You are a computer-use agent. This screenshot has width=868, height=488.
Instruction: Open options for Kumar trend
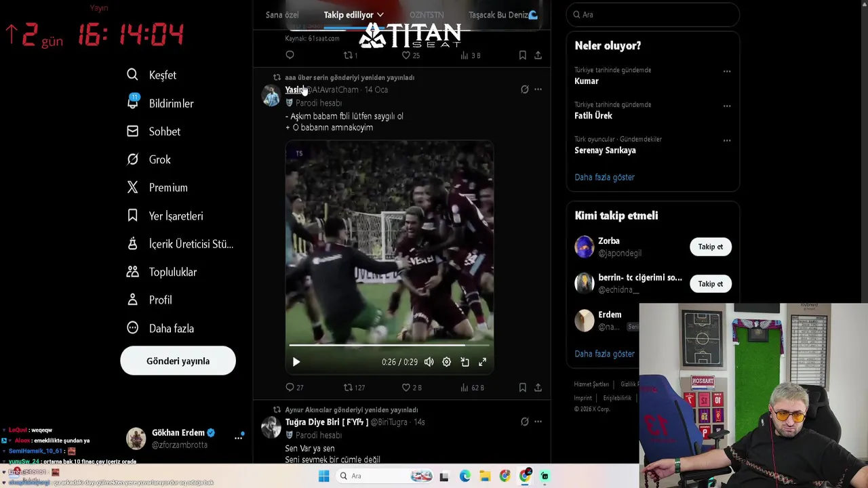tap(727, 71)
